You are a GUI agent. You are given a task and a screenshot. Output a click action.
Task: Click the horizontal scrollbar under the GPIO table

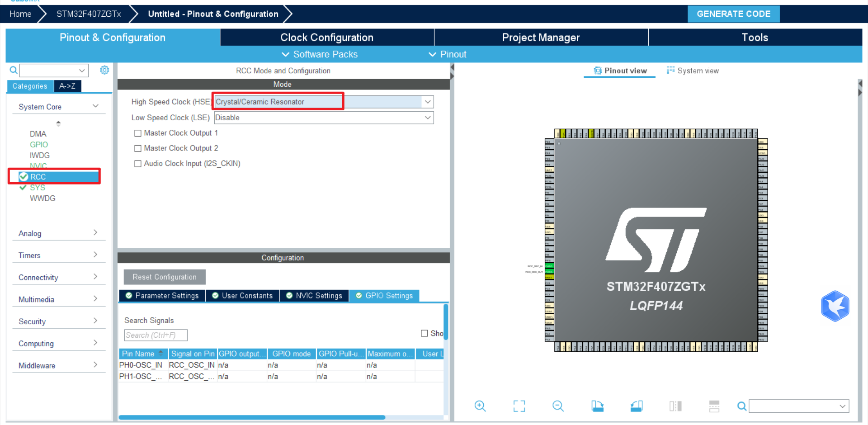click(x=252, y=417)
